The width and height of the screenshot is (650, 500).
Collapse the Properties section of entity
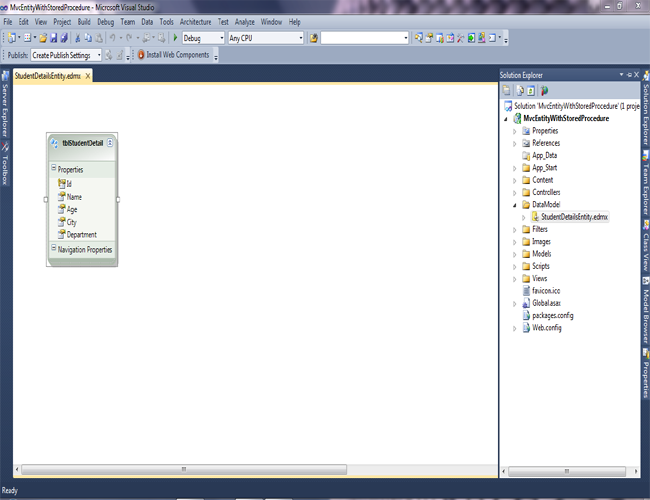(53, 168)
